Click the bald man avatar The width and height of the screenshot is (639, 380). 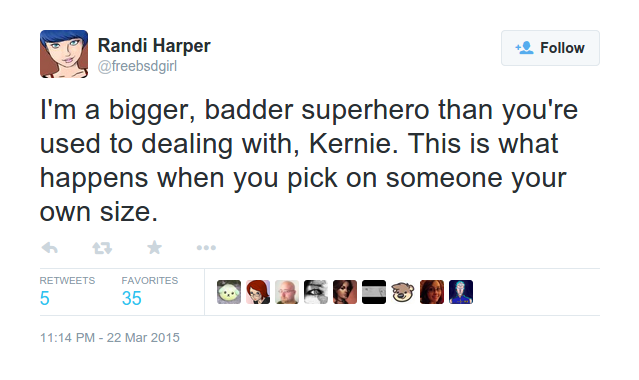click(286, 292)
